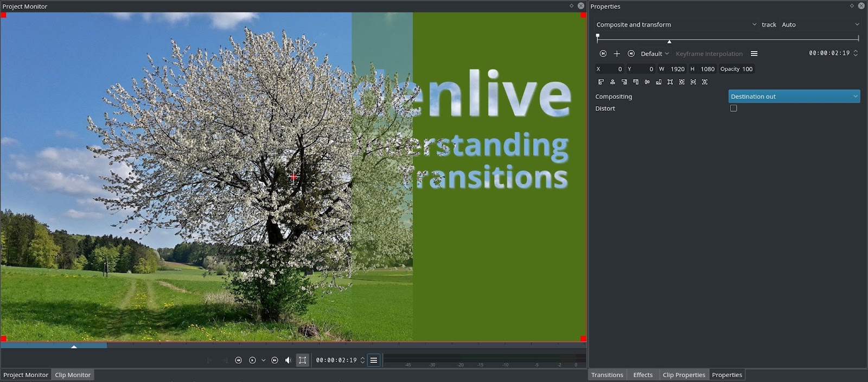Viewport: 868px width, 382px height.
Task: Click the keyframe timeline playhead triangle
Action: [x=669, y=42]
